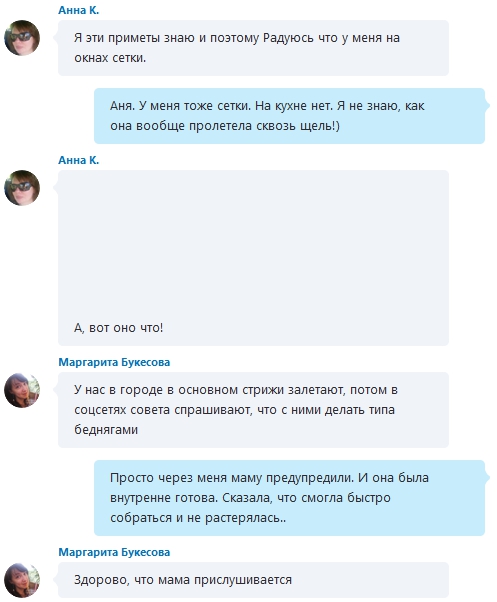Select blue reply starting with Аня
Viewport: 497px width, 602px height.
click(289, 116)
